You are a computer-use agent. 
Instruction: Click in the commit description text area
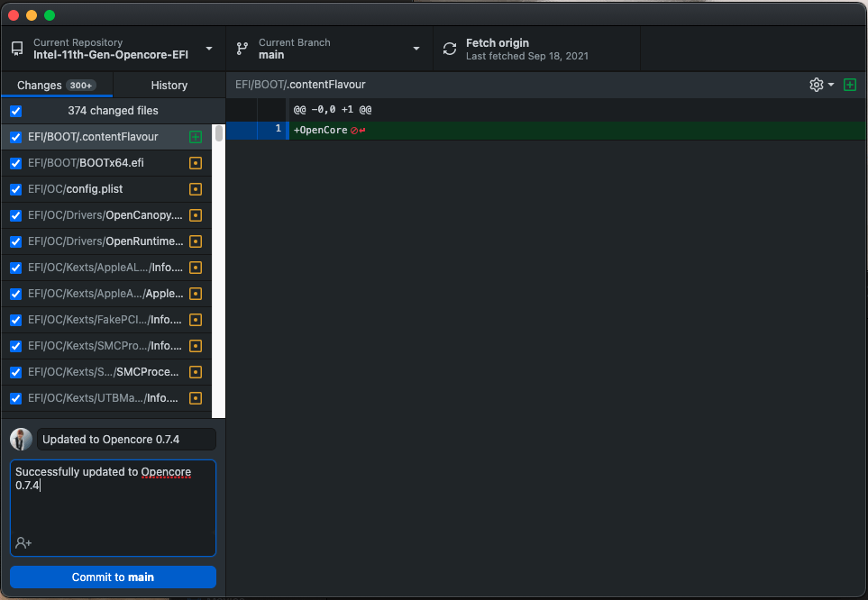113,507
